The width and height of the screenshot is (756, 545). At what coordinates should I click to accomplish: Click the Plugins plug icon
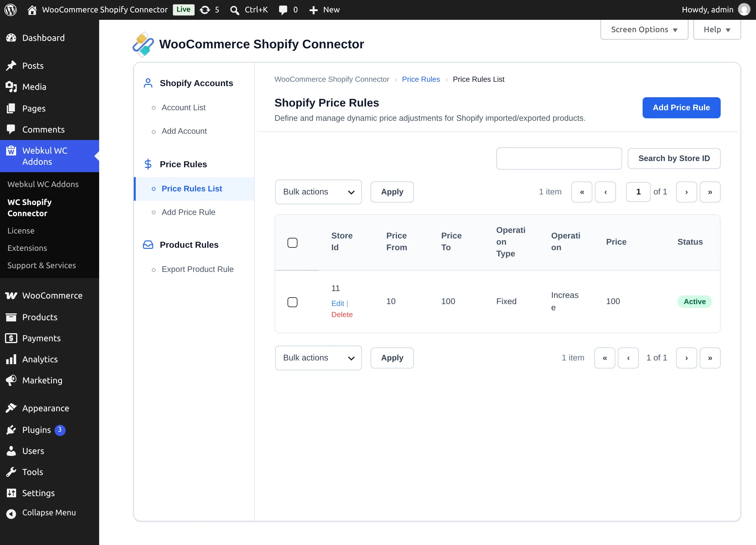(11, 430)
